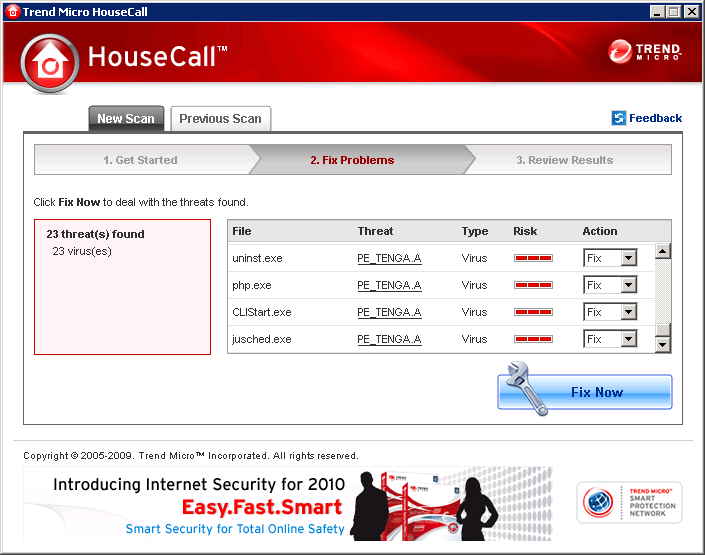Click the Type column header
Image resolution: width=705 pixels, height=555 pixels.
click(475, 231)
